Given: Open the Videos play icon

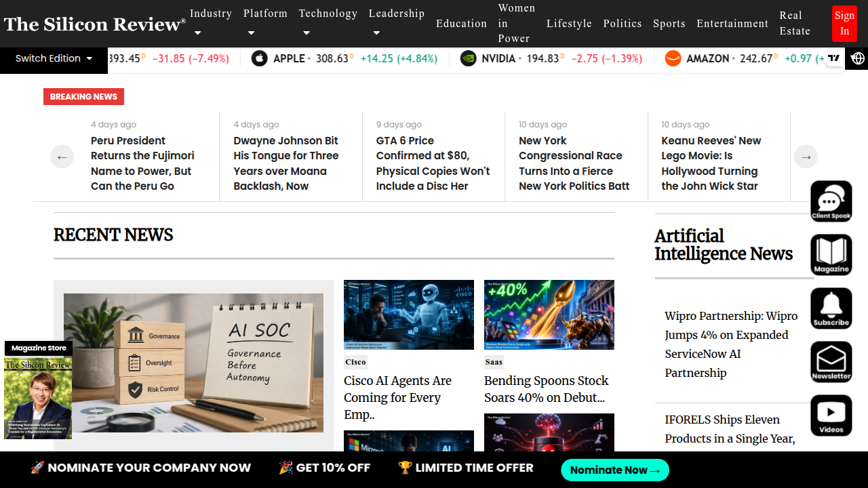Looking at the screenshot, I should point(831,415).
